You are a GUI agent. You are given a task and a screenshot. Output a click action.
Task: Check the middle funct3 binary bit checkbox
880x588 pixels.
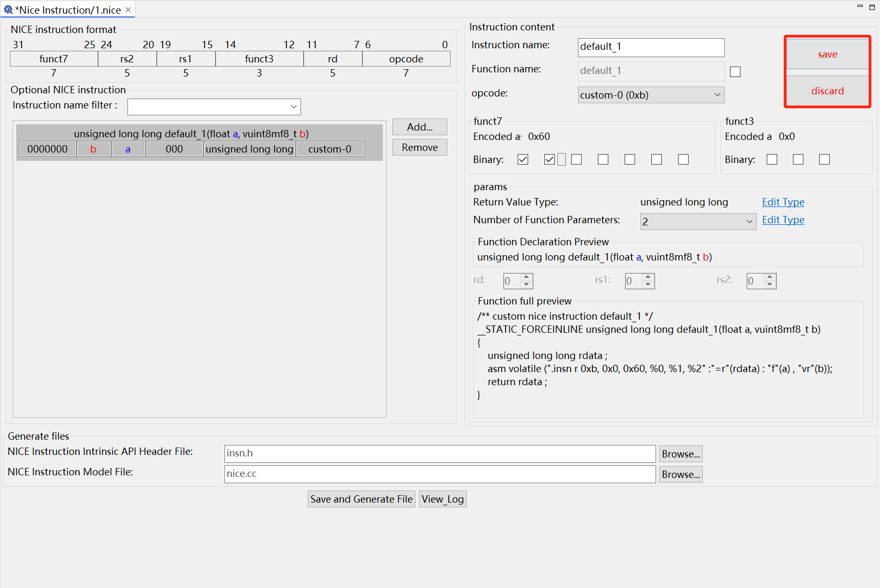(x=798, y=159)
